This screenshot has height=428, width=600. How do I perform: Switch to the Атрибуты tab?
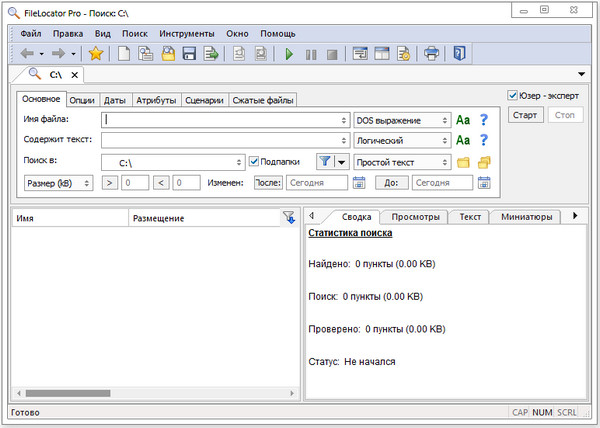pos(156,100)
